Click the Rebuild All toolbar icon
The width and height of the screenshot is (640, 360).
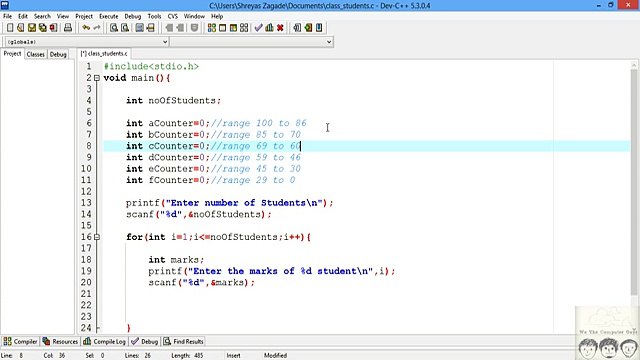pyautogui.click(x=244, y=28)
